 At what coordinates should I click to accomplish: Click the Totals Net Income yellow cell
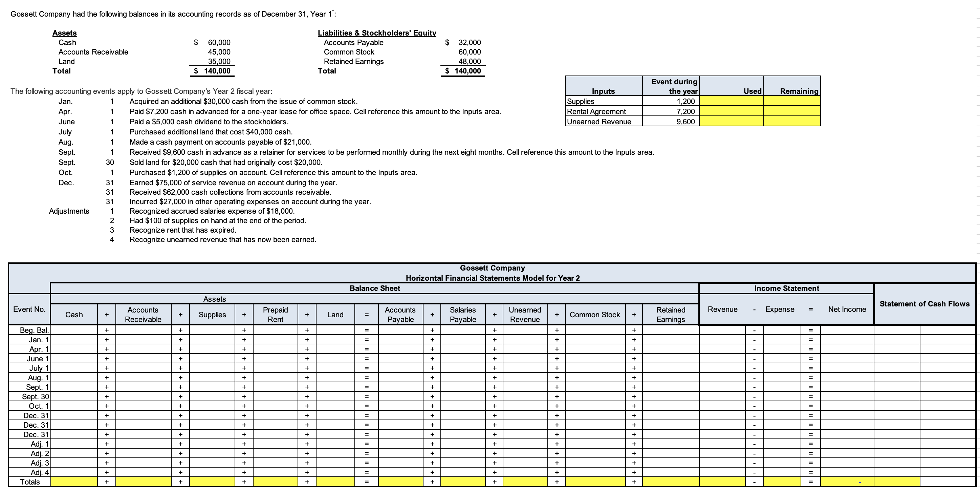click(847, 482)
